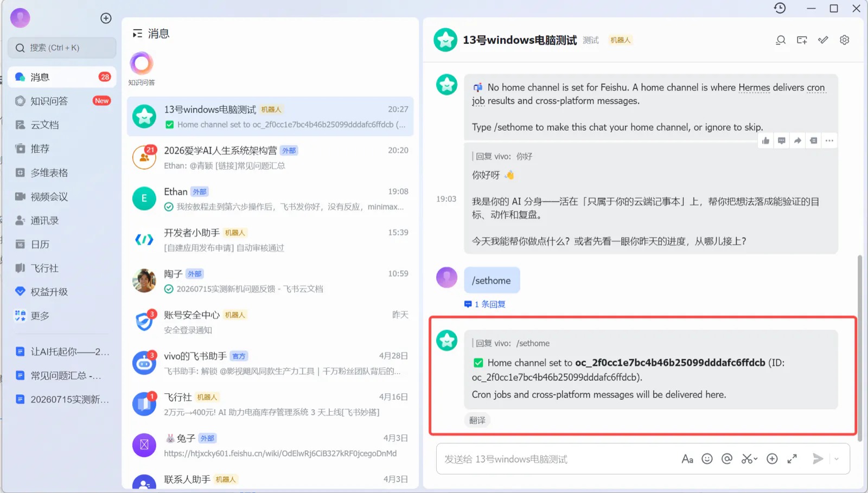Click the /sethome message bubble
This screenshot has height=493, width=868.
click(492, 280)
